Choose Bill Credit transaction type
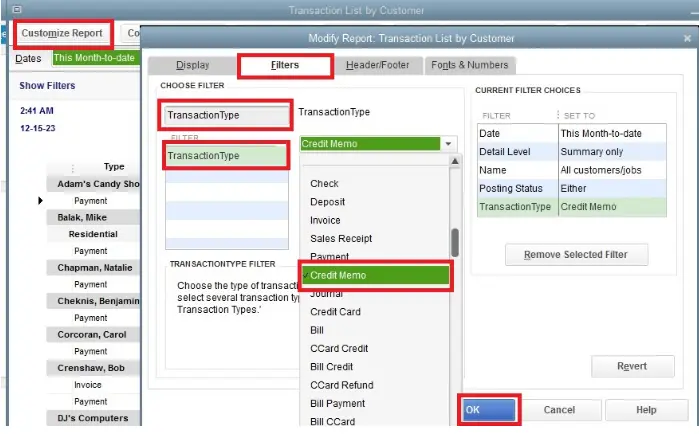 331,367
